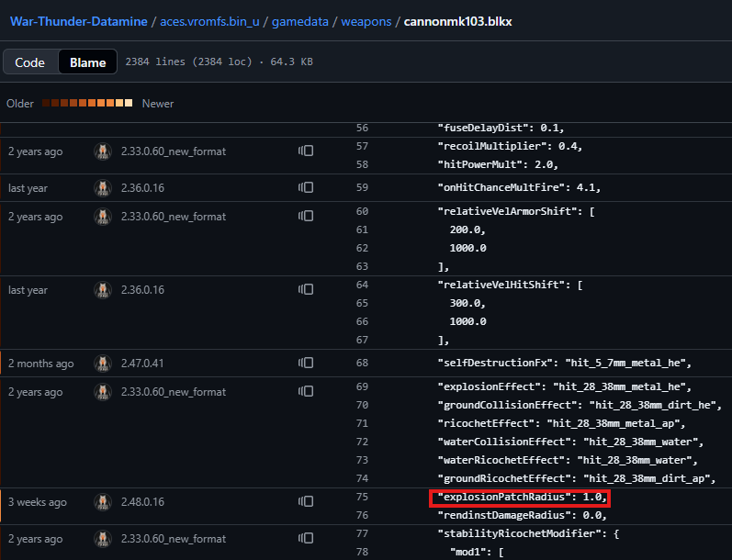This screenshot has width=732, height=560.
Task: View blame prior to the 2.48.0.16 change
Action: (306, 502)
